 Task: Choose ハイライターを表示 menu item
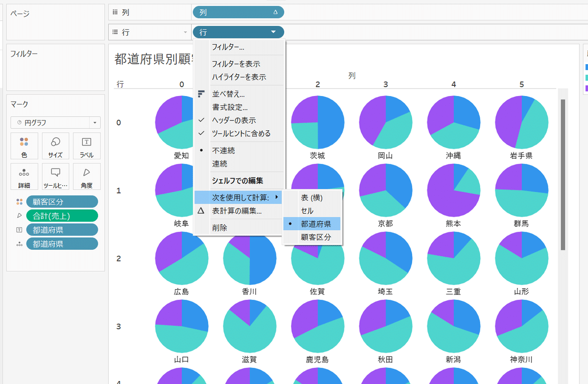point(239,77)
